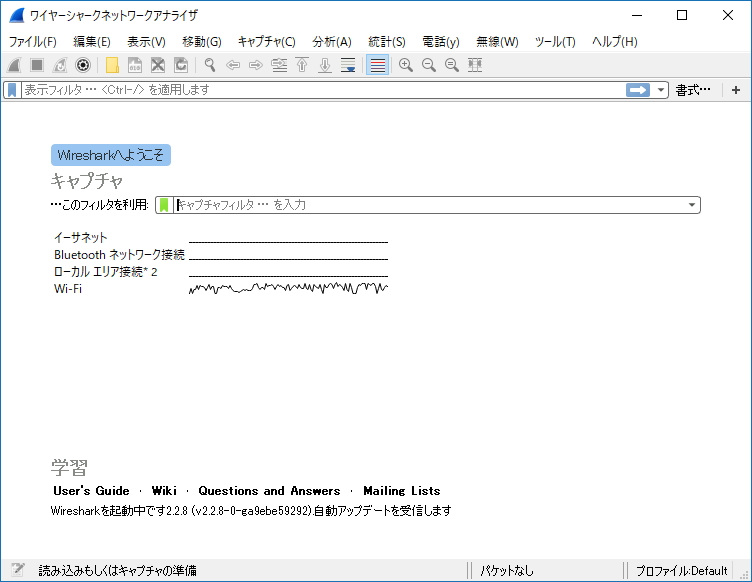Open the Mailing Lists link
Image resolution: width=752 pixels, height=582 pixels.
(x=401, y=491)
